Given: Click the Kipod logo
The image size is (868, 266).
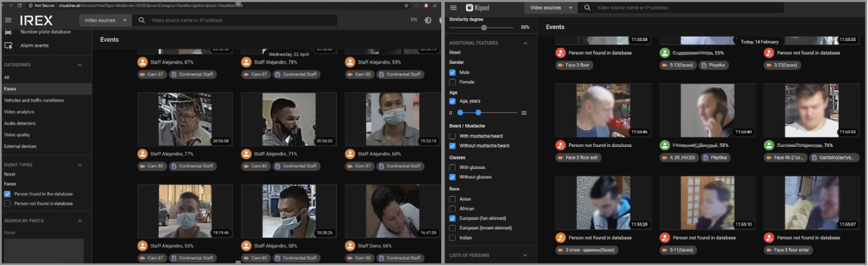Looking at the screenshot, I should pos(478,8).
